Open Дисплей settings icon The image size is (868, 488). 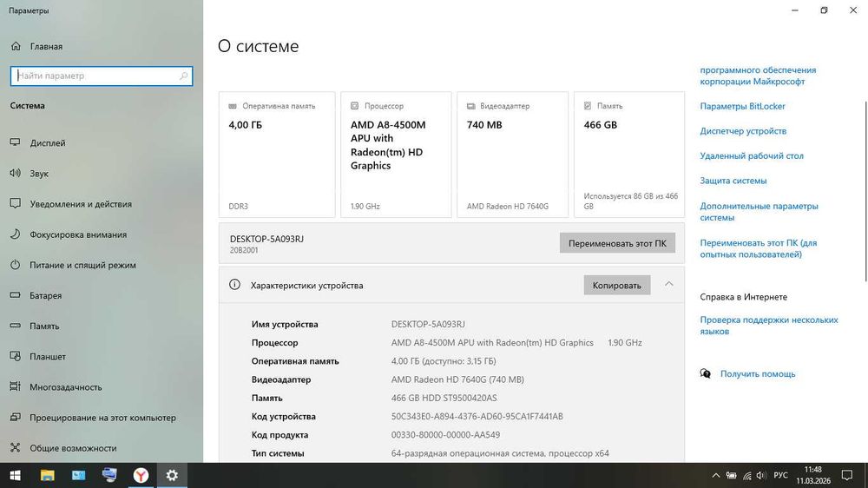16,143
